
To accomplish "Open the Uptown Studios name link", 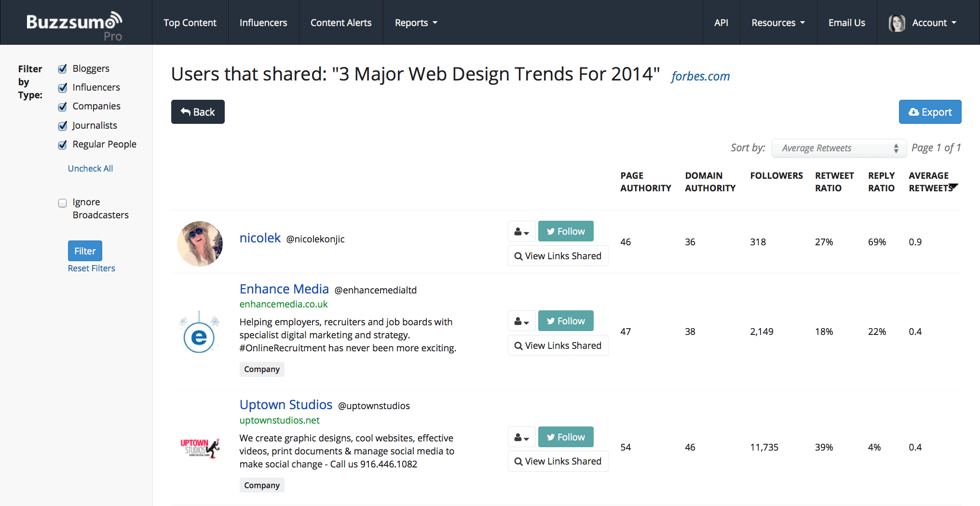I will (x=286, y=405).
